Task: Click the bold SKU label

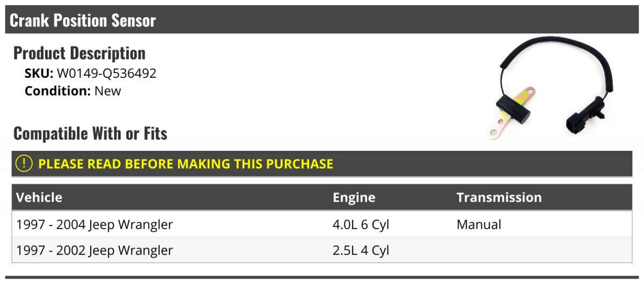Action: pos(39,74)
